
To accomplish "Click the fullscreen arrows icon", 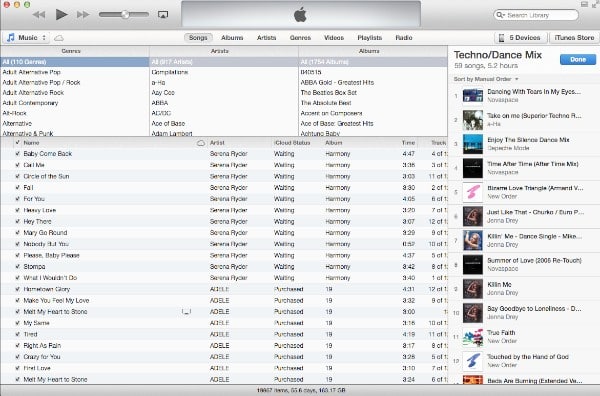I will coord(595,4).
